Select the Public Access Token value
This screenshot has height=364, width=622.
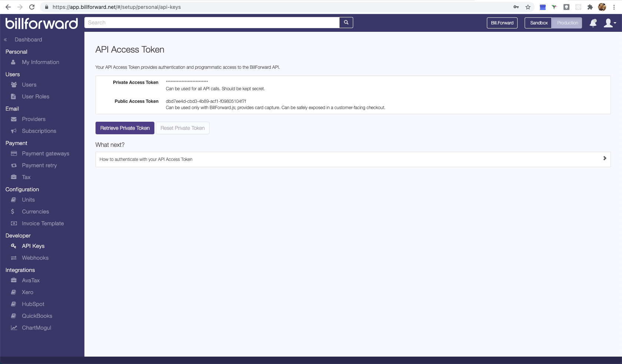pyautogui.click(x=206, y=101)
